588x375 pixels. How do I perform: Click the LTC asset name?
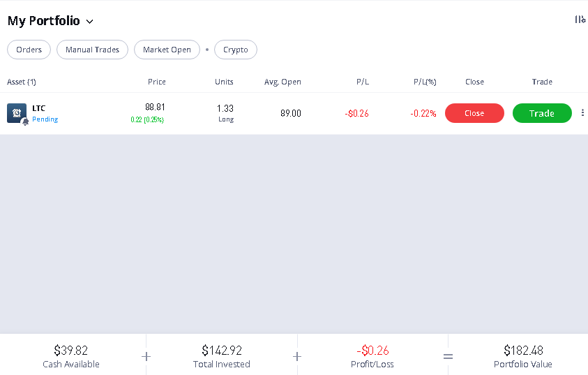(x=38, y=108)
